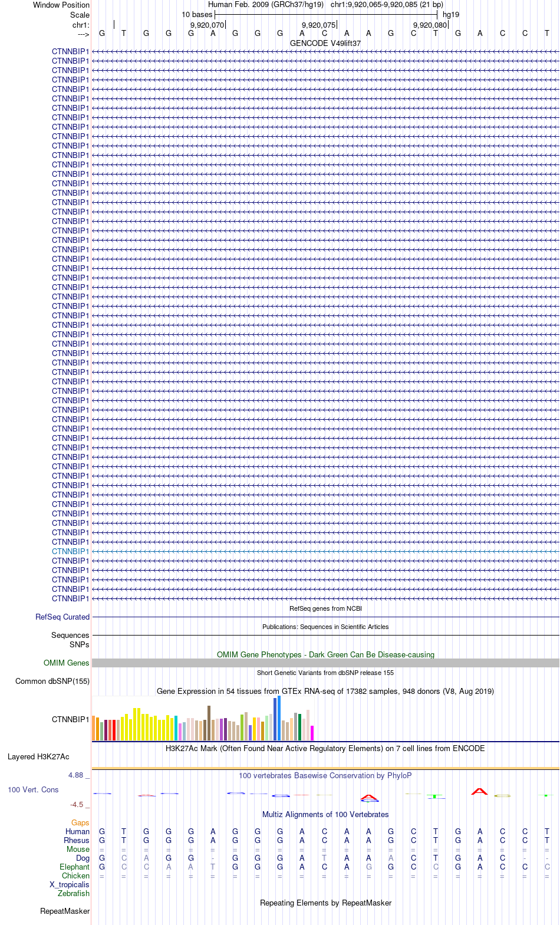Select the Dog alignment row label

83,858
